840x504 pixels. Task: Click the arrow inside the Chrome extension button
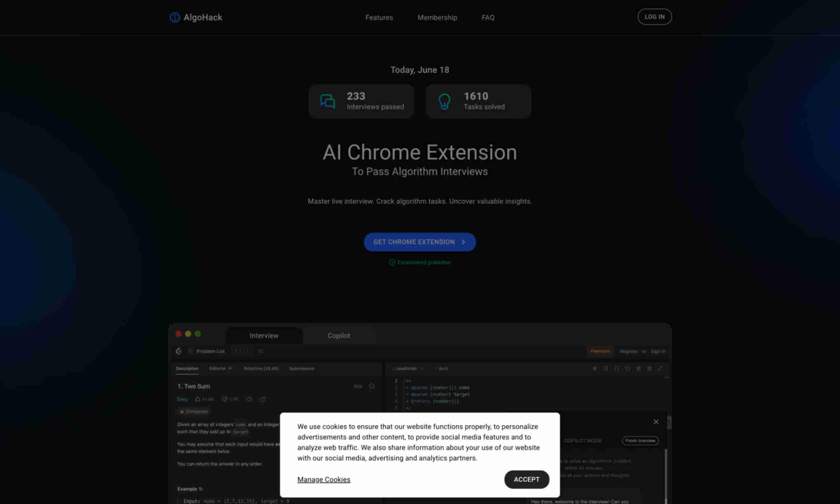click(x=463, y=242)
